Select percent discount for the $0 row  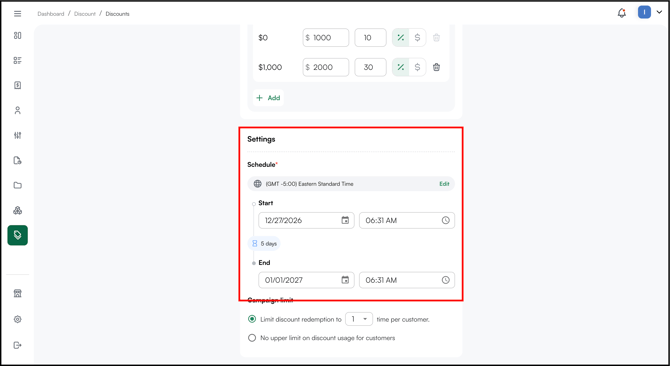pos(401,38)
